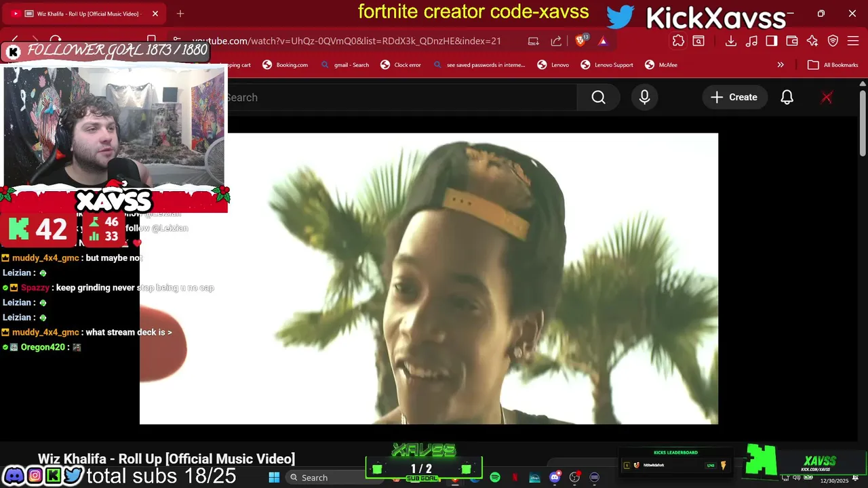Open saved passwords bookmark
This screenshot has height=488, width=868.
(478, 65)
